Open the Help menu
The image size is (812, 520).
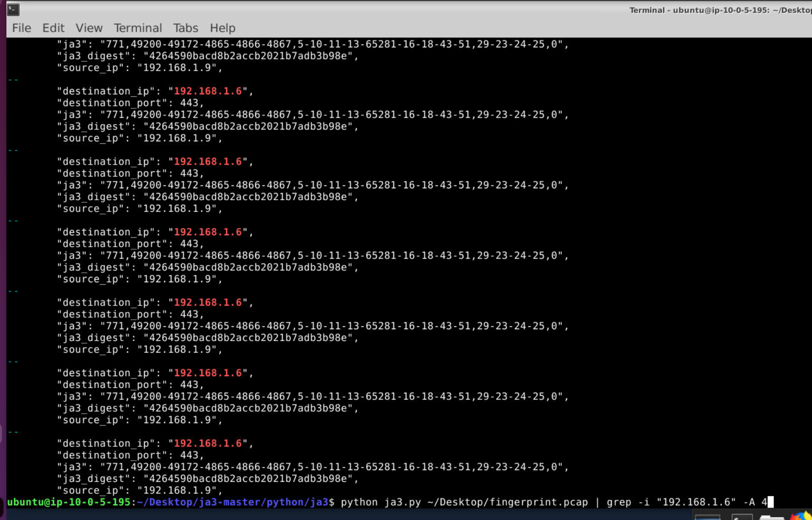222,28
